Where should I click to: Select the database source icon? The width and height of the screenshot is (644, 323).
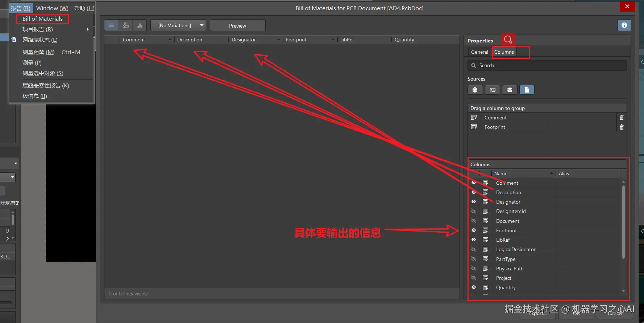[x=510, y=90]
